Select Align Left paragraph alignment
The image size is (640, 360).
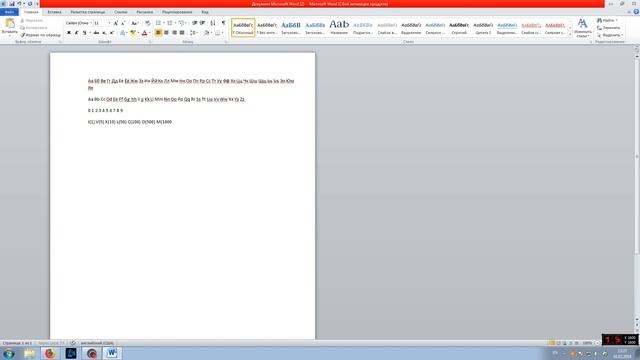coord(158,33)
